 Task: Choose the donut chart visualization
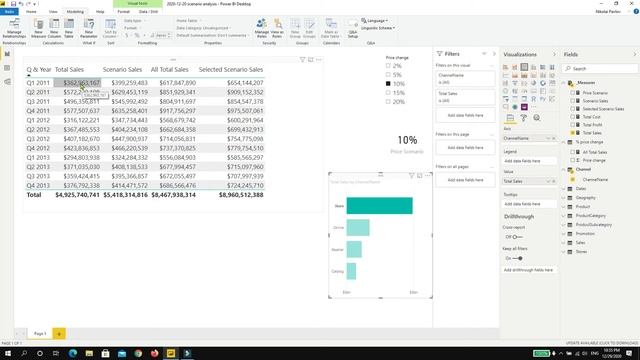(x=543, y=83)
